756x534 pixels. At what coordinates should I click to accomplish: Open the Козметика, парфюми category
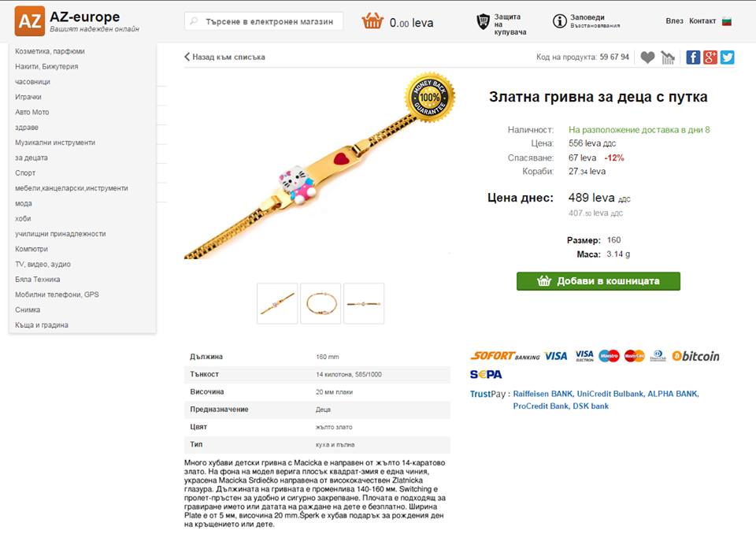click(50, 51)
